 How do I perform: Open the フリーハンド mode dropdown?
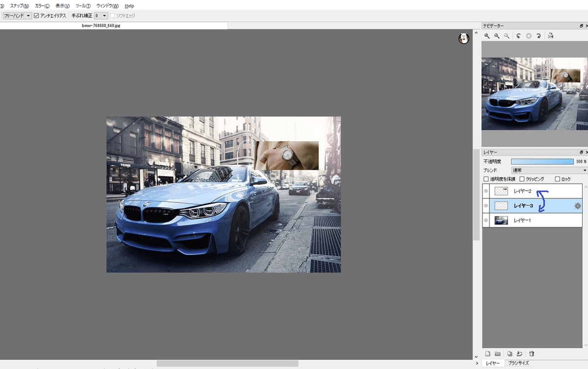[x=17, y=16]
